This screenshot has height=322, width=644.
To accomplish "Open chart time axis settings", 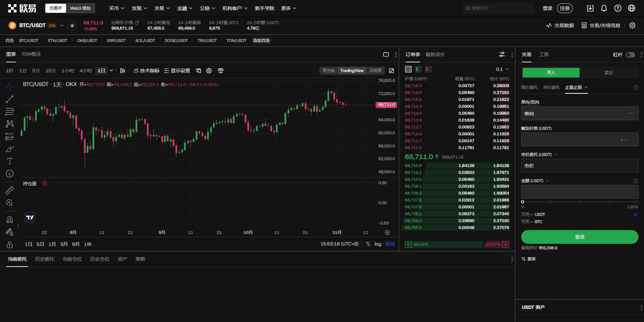I will [387, 232].
